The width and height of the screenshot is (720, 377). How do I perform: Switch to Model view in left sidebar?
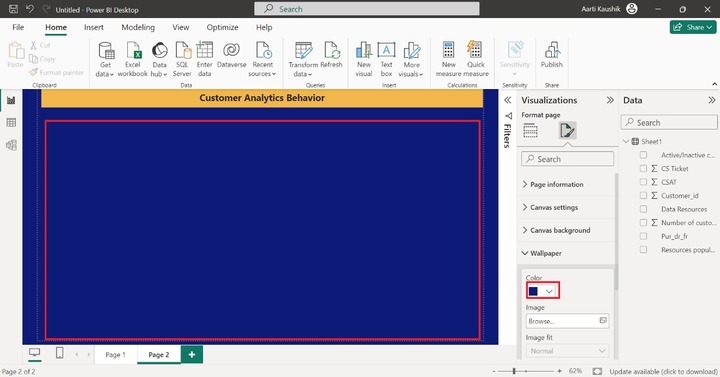pos(11,145)
